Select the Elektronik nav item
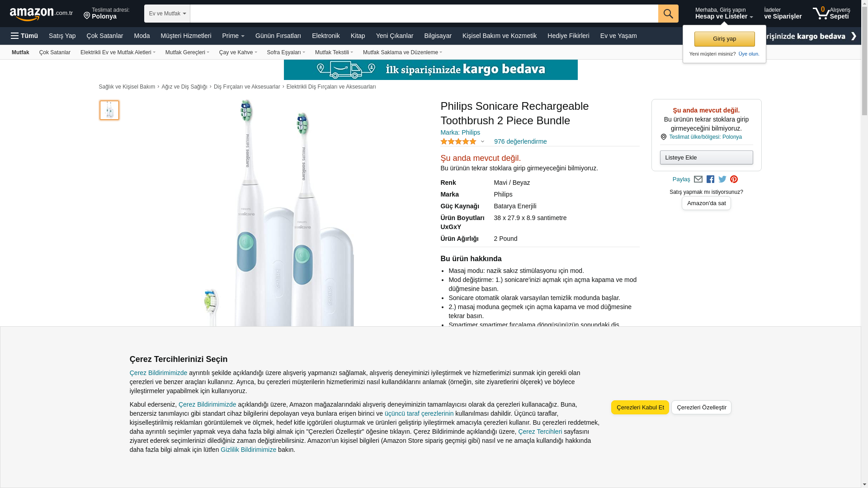This screenshot has width=868, height=488. 325,36
